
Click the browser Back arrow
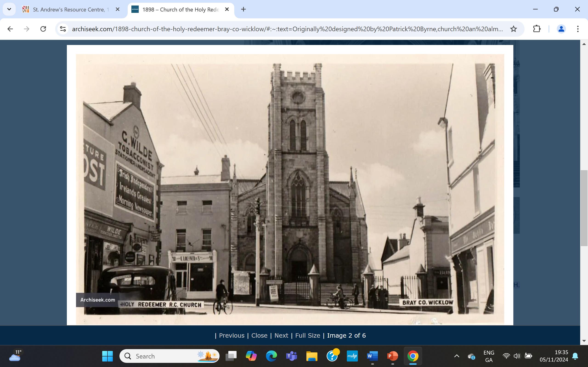[10, 29]
